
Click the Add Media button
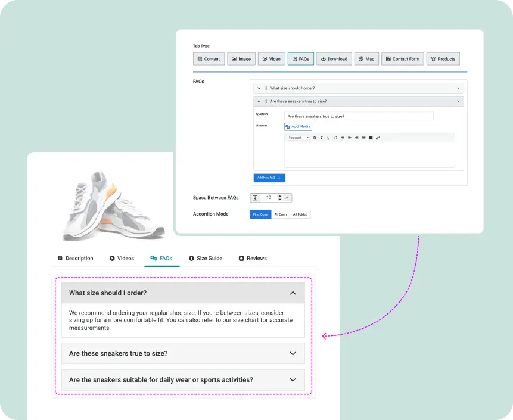coord(298,127)
